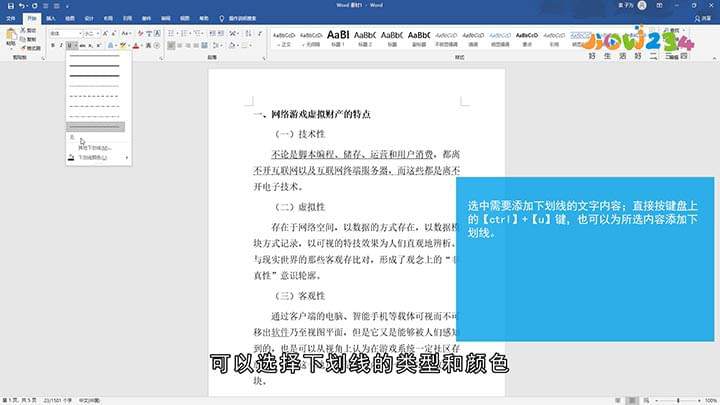
Task: Expand the underline color submenu arrow
Action: pos(127,158)
